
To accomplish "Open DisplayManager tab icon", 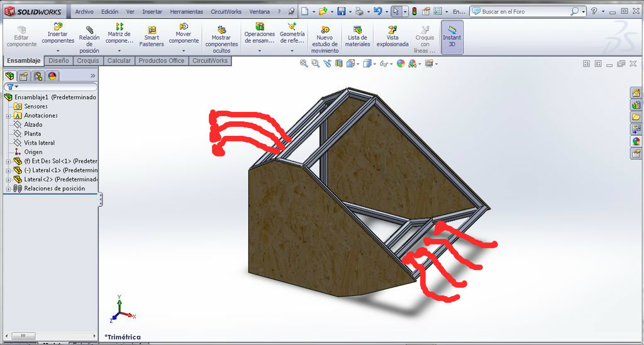I will [x=52, y=76].
